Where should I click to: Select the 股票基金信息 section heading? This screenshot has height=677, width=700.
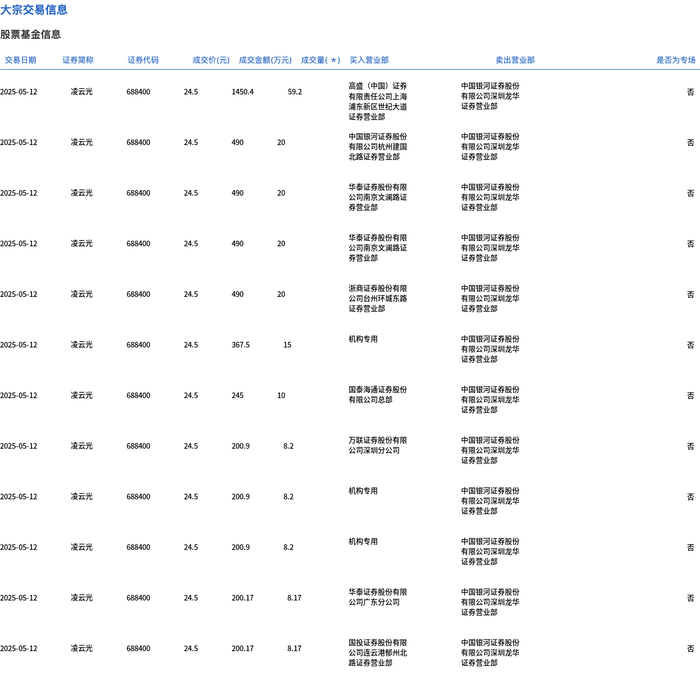[x=30, y=34]
